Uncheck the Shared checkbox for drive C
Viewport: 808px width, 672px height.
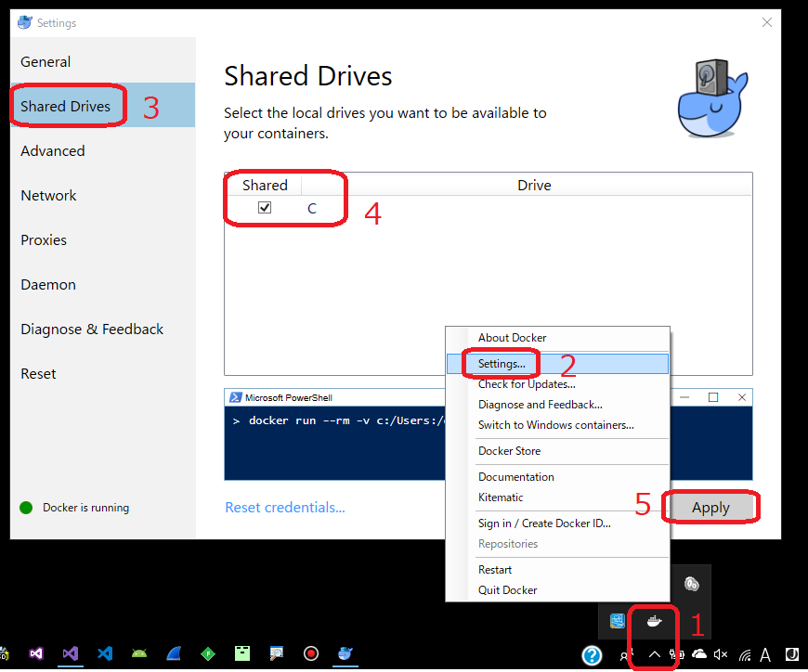click(x=265, y=208)
